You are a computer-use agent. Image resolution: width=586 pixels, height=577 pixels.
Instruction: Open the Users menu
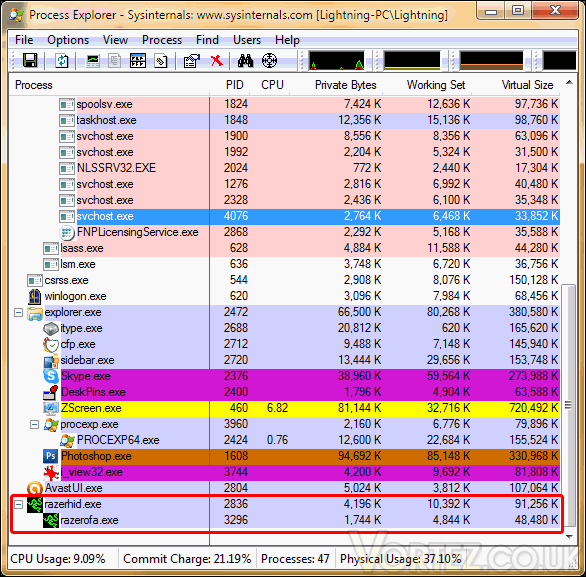pyautogui.click(x=247, y=40)
